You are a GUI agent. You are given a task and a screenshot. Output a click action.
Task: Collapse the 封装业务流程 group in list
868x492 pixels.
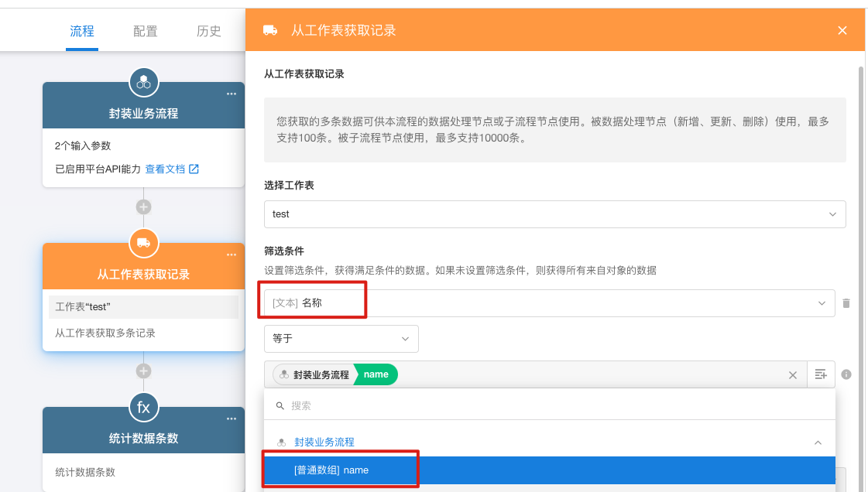coord(818,442)
